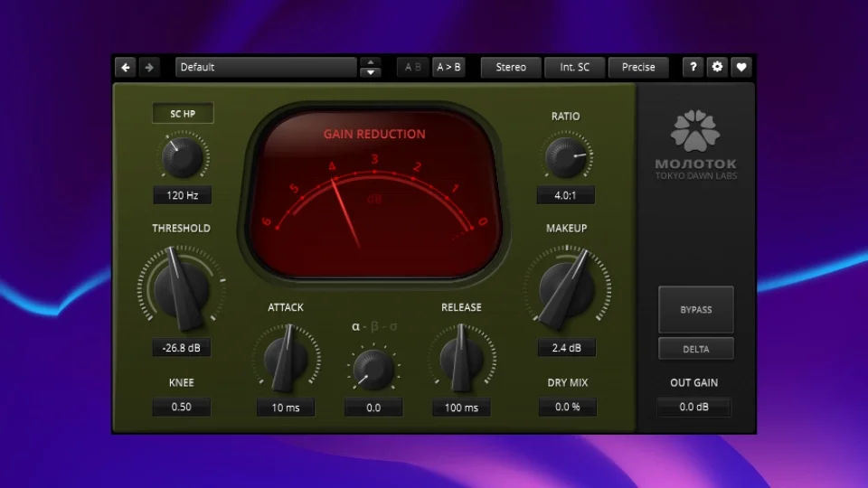This screenshot has height=488, width=868.
Task: Copy state with A > B button
Action: (x=448, y=68)
